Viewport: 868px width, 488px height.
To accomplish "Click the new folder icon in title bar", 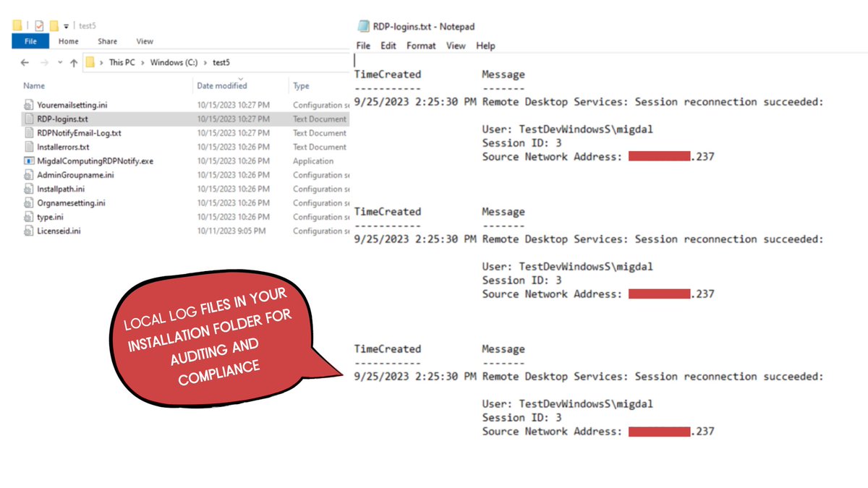I will coord(54,25).
